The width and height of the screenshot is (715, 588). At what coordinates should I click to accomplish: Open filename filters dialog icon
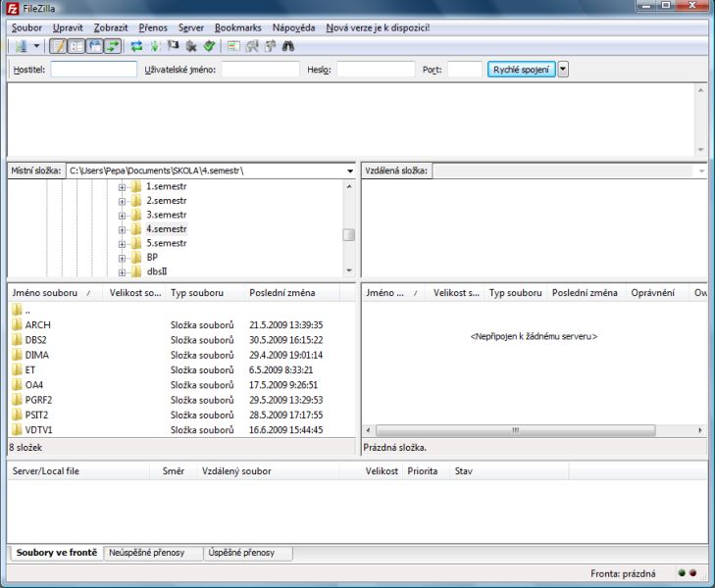click(233, 46)
